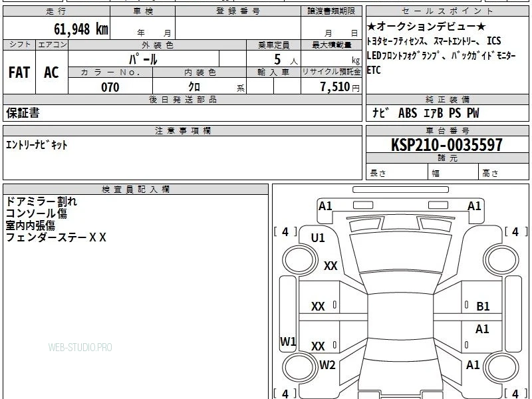Select the 保証書 entry
532x399 pixels.
23,113
